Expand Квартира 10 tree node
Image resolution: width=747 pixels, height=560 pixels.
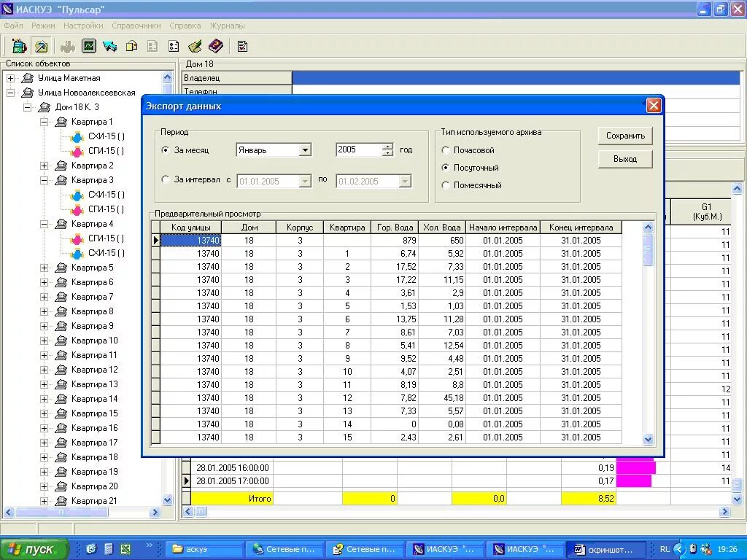coord(44,341)
